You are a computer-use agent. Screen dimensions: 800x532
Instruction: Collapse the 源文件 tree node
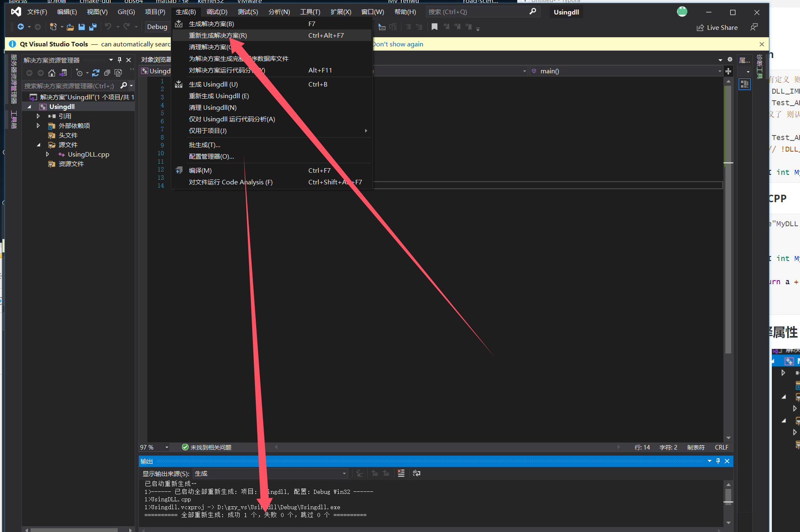(x=39, y=145)
